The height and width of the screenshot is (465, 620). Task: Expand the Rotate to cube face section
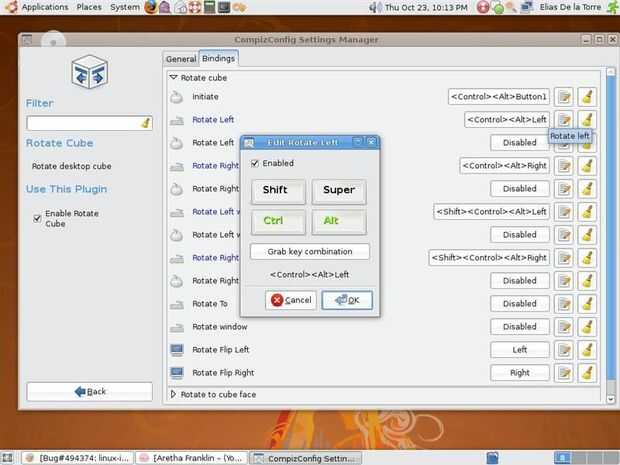point(173,394)
